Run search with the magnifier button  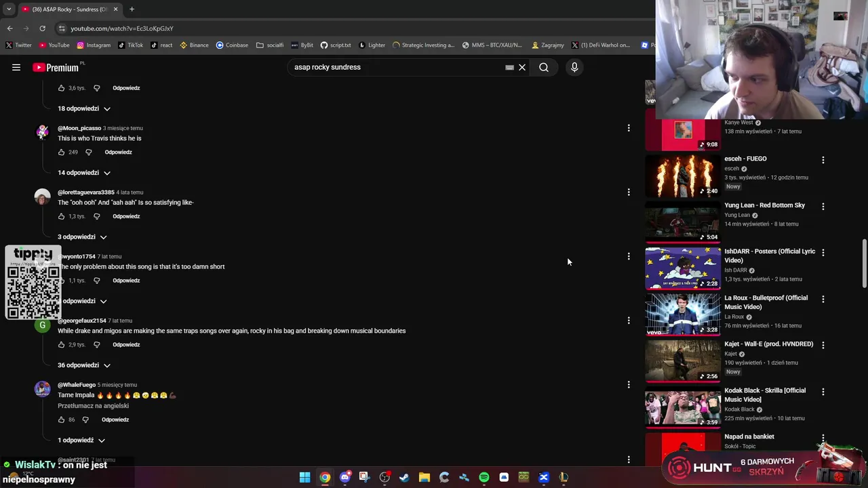(544, 67)
